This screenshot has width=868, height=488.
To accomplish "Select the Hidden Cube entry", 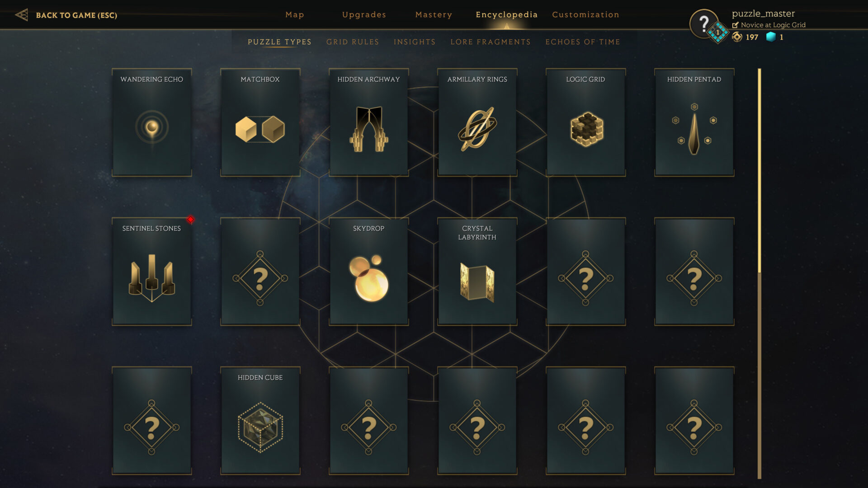I will (260, 421).
